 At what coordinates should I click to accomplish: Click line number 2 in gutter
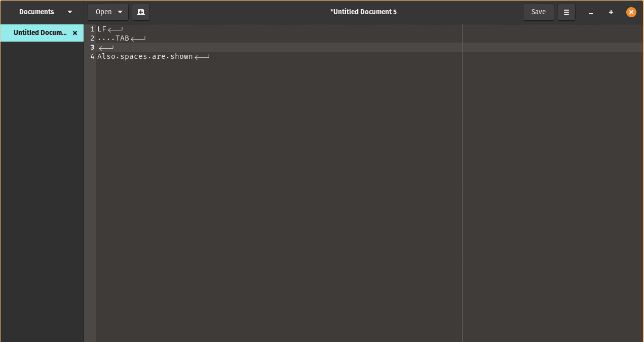coord(92,39)
